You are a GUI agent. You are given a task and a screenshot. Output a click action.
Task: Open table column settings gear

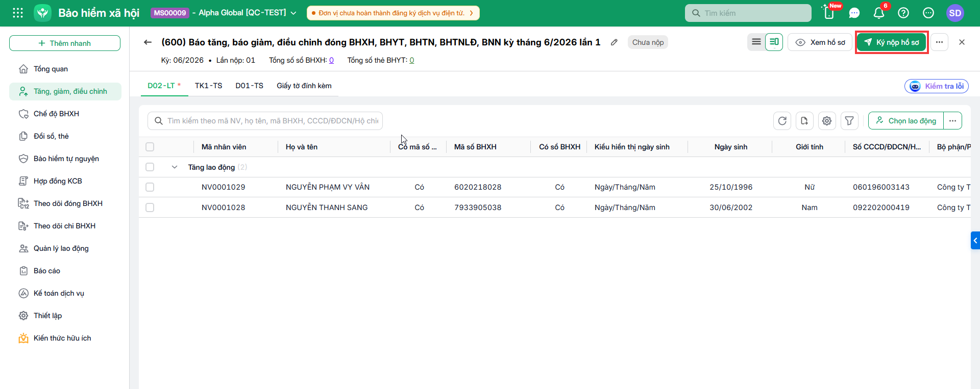click(x=827, y=121)
